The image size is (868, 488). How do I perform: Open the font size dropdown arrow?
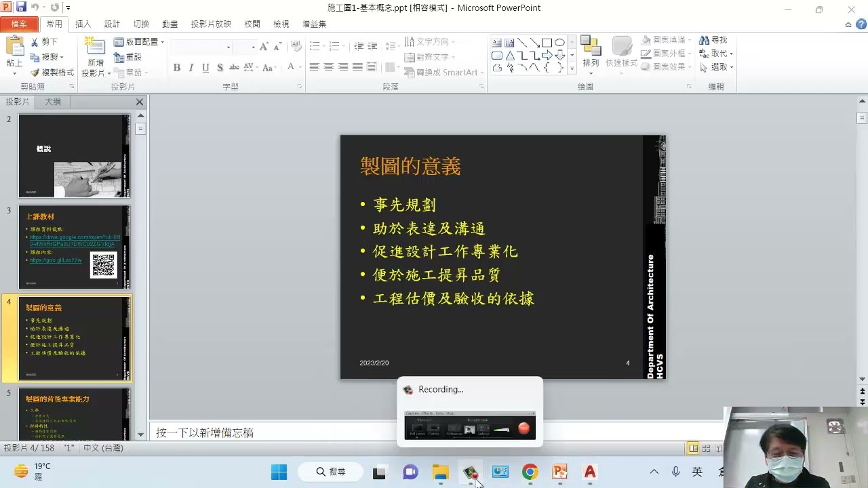tap(253, 47)
